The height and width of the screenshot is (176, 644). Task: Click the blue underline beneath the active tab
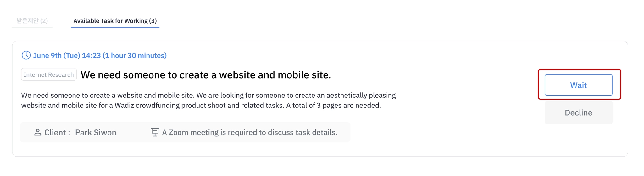pos(115,27)
